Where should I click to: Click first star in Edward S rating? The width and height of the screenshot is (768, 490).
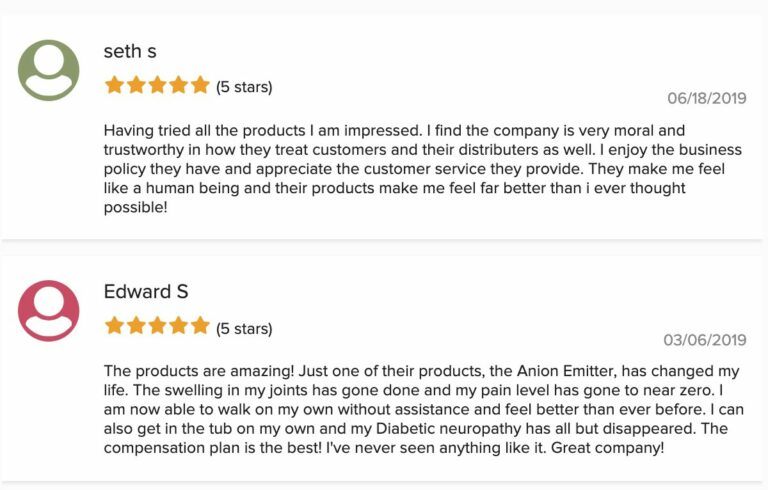point(114,326)
